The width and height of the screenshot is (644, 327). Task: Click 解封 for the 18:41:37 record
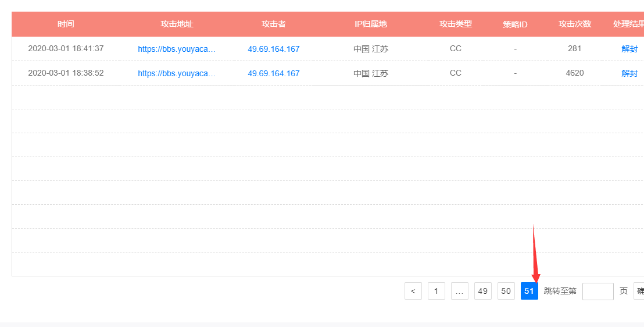(629, 49)
